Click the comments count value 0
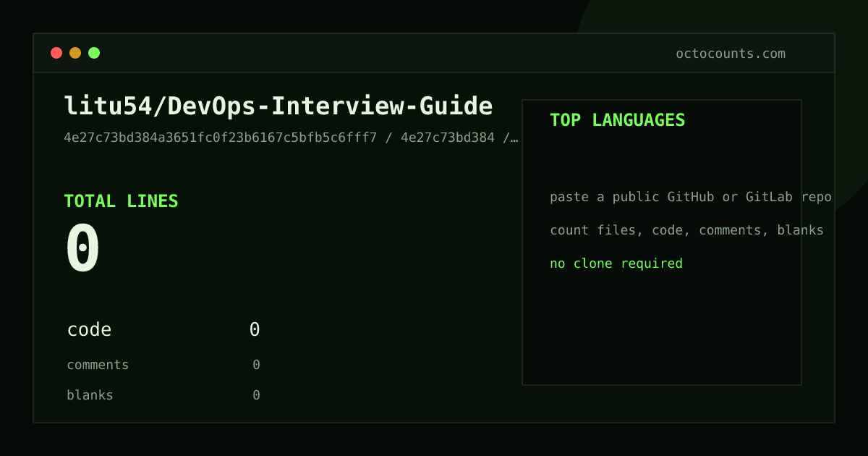Screen dimensions: 868x456 [256, 365]
